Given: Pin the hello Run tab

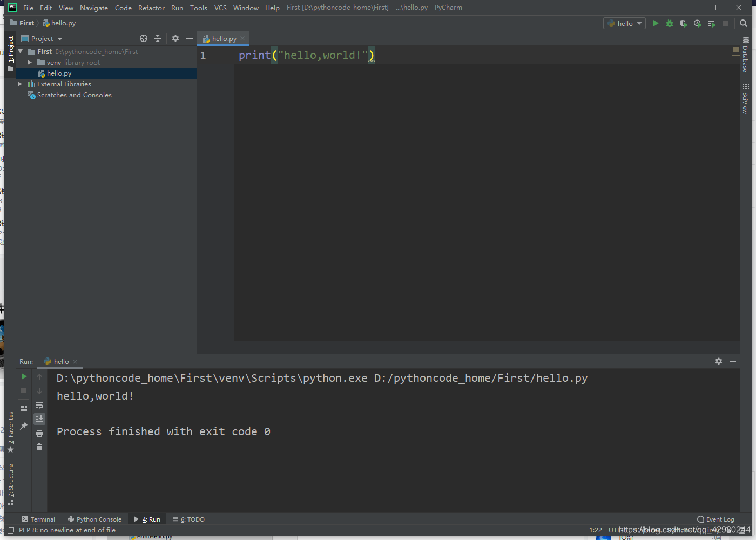Looking at the screenshot, I should pos(23,426).
